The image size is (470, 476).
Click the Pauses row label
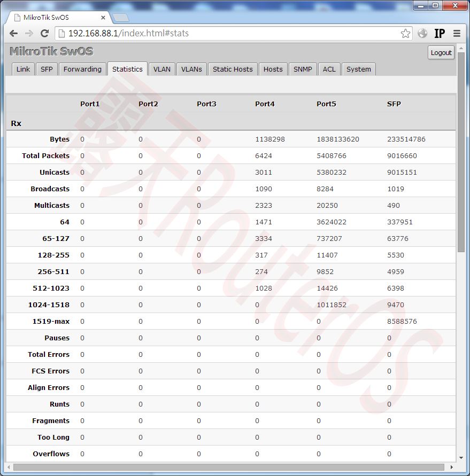click(x=57, y=338)
